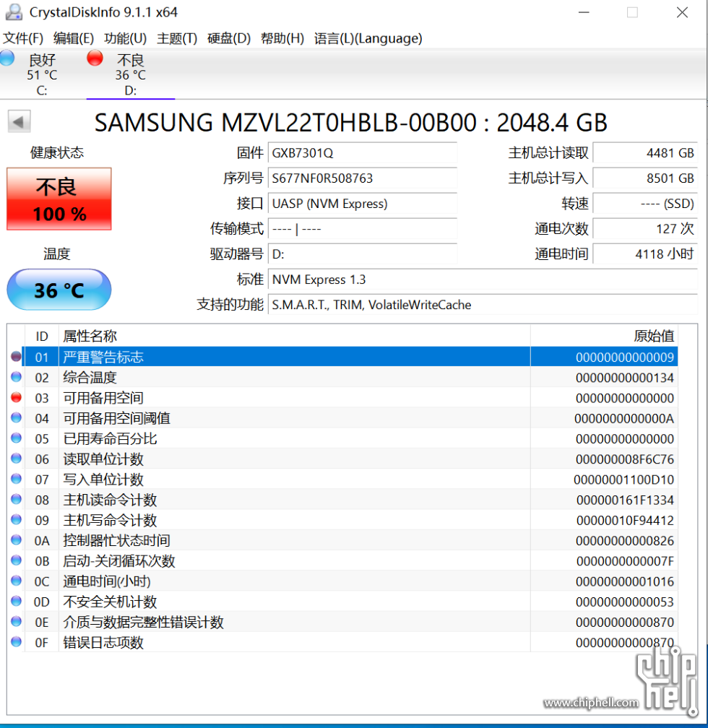Select the C: drive blue status orb
Screen dimensions: 708x728
(7, 58)
